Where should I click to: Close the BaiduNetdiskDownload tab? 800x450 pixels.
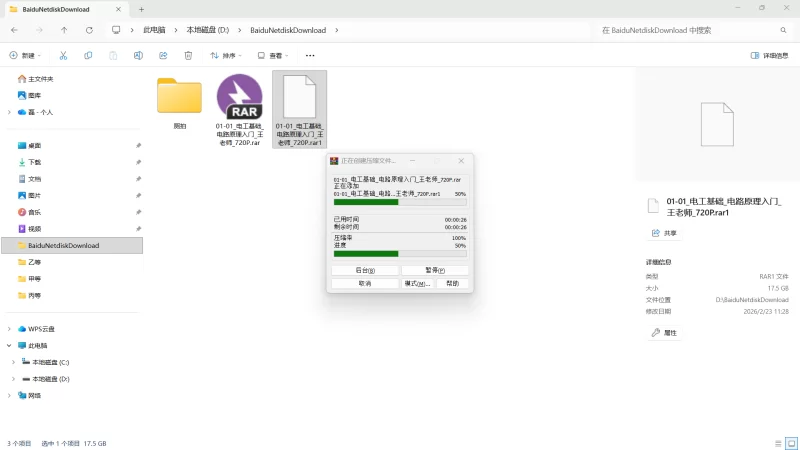118,9
